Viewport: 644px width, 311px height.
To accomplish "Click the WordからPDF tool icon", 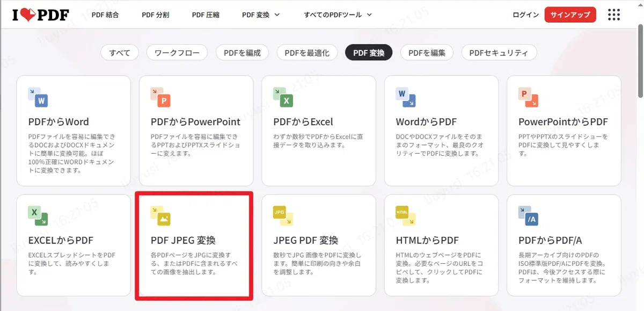I will (406, 97).
